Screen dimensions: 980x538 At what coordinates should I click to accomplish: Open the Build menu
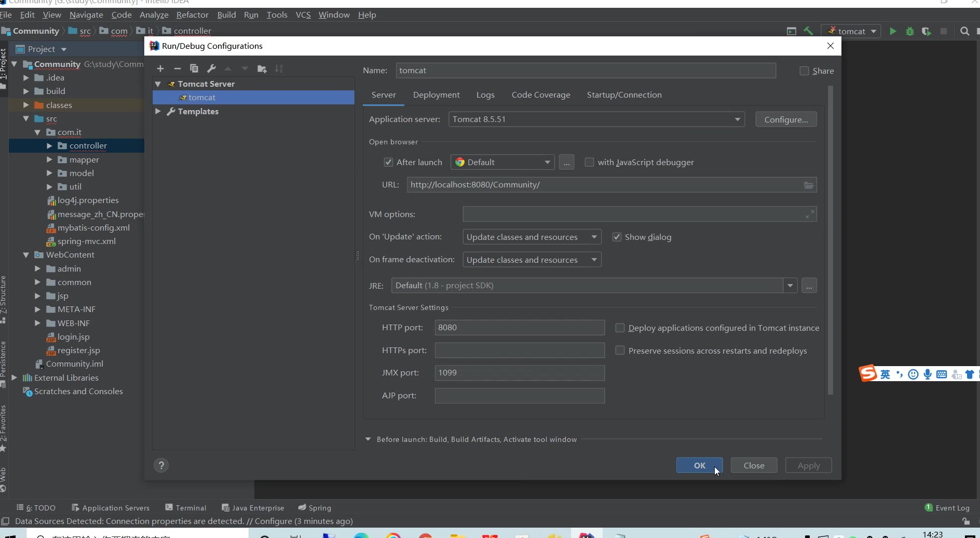tap(226, 15)
